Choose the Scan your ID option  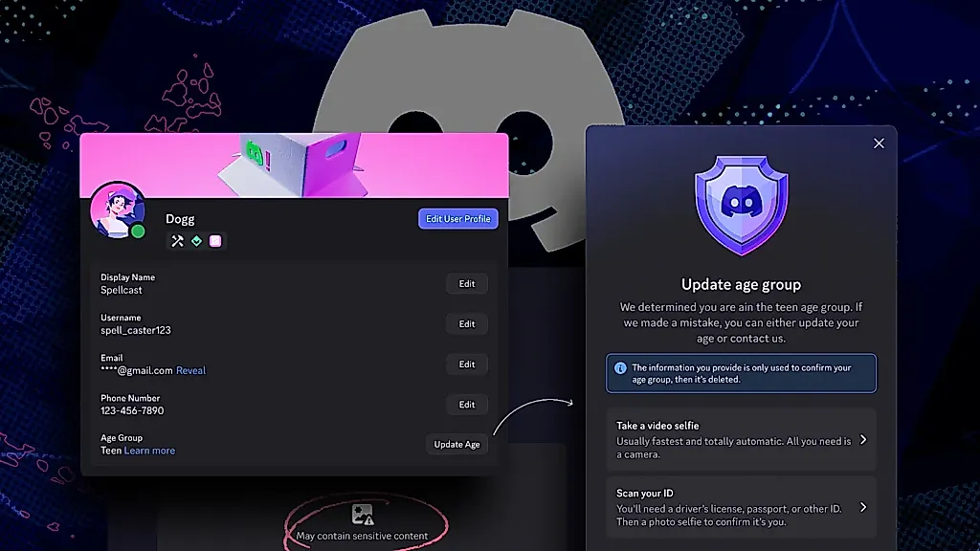742,507
